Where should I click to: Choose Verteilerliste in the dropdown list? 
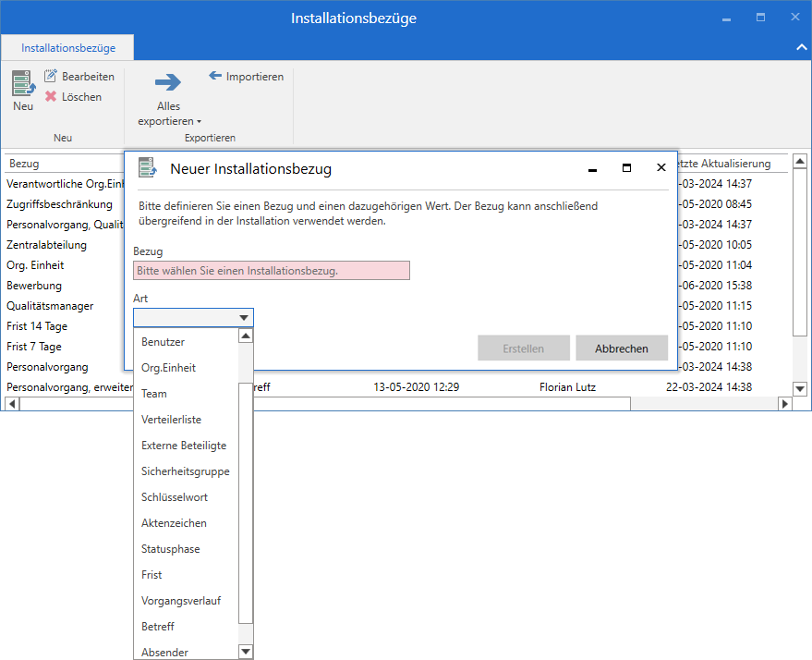[x=171, y=420]
